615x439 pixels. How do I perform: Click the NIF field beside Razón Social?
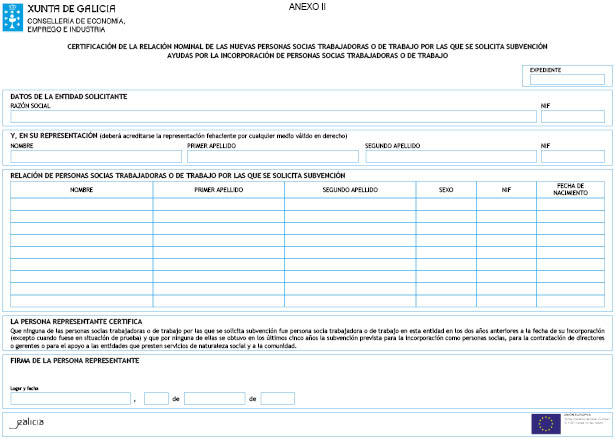(572, 116)
